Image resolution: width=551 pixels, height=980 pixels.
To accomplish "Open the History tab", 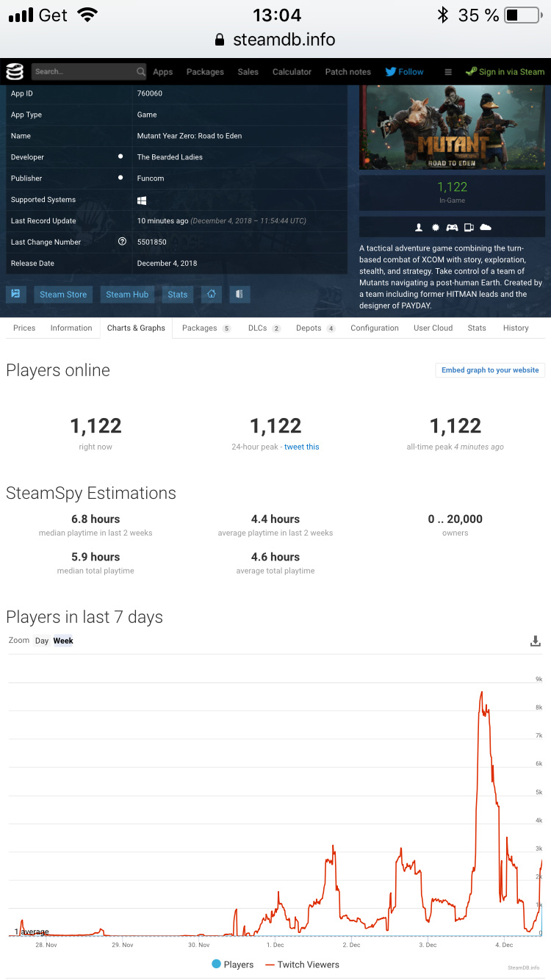I will pyautogui.click(x=516, y=328).
